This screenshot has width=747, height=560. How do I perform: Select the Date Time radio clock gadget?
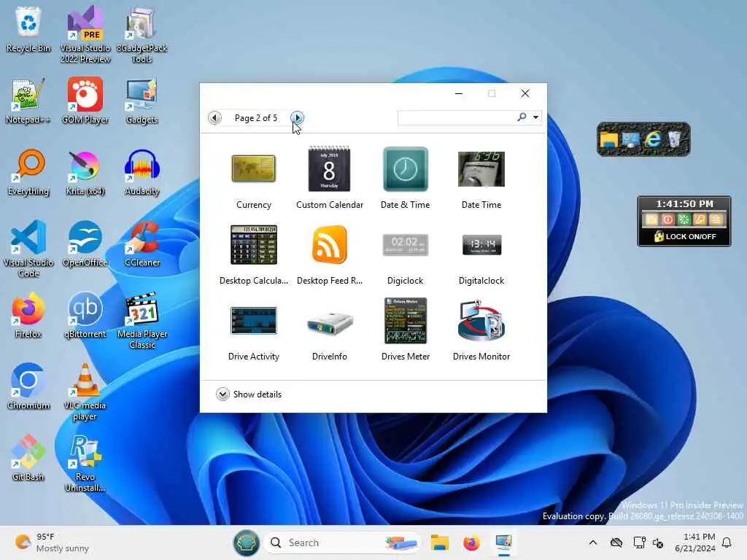click(481, 179)
